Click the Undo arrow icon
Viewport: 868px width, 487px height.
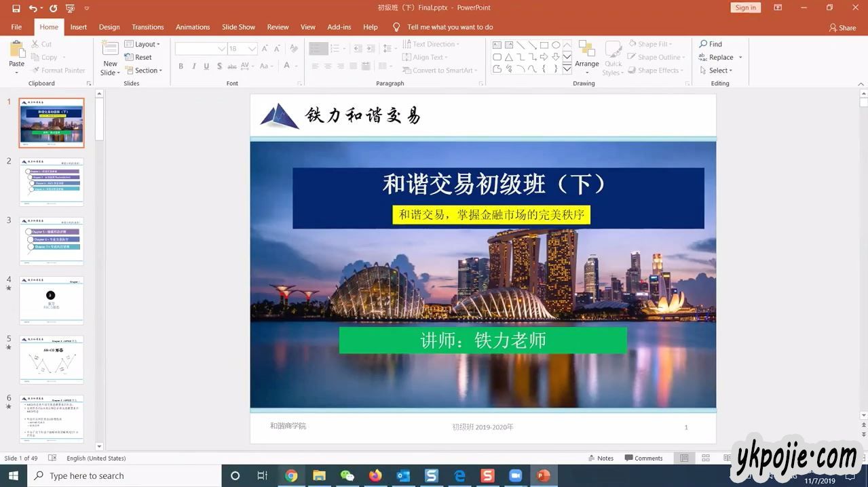tap(33, 8)
